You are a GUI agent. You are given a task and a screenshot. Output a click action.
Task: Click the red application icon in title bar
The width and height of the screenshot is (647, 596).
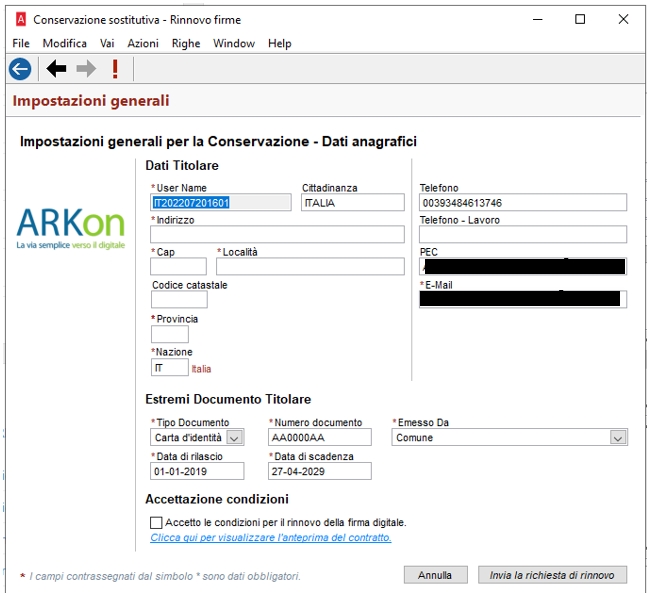pos(21,19)
